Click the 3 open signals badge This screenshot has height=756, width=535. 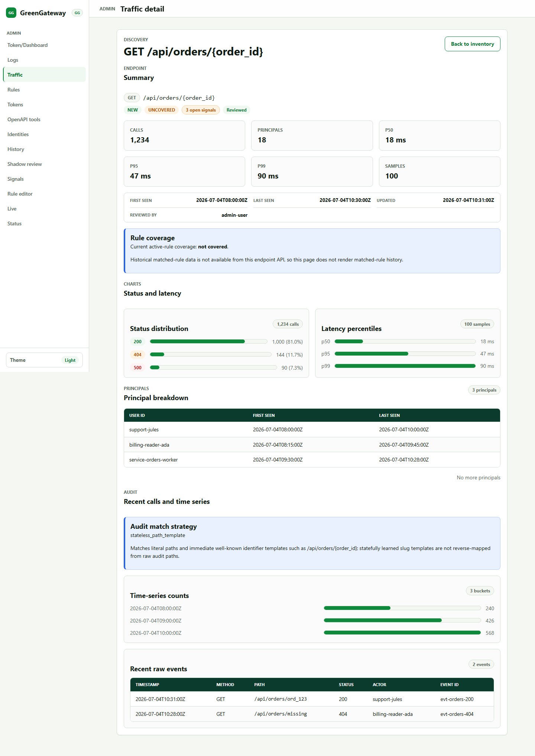[x=201, y=110]
